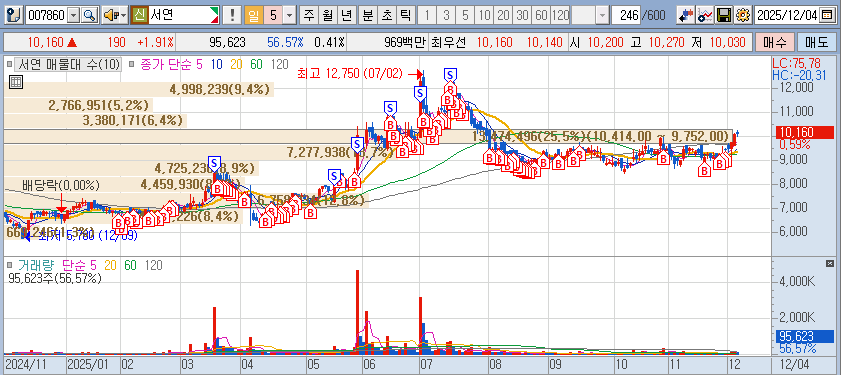Open the stock code 007860 dropdown arrow
The image size is (841, 375).
(73, 15)
